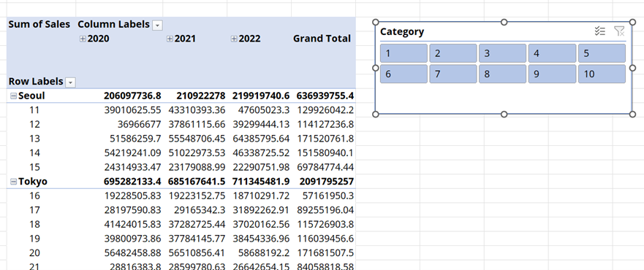Select row label 14

(35, 153)
